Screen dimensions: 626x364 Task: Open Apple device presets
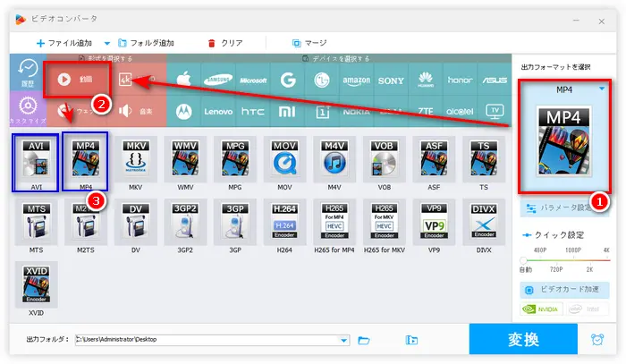[x=184, y=80]
